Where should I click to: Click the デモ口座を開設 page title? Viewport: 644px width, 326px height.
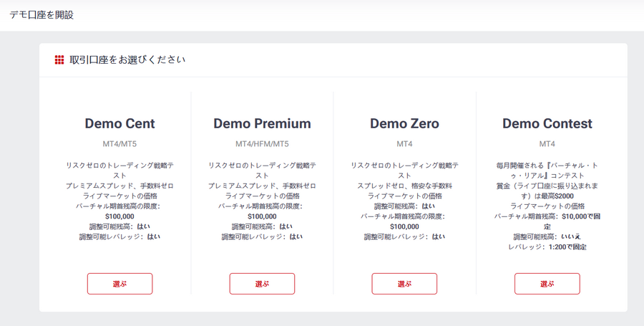click(x=42, y=15)
